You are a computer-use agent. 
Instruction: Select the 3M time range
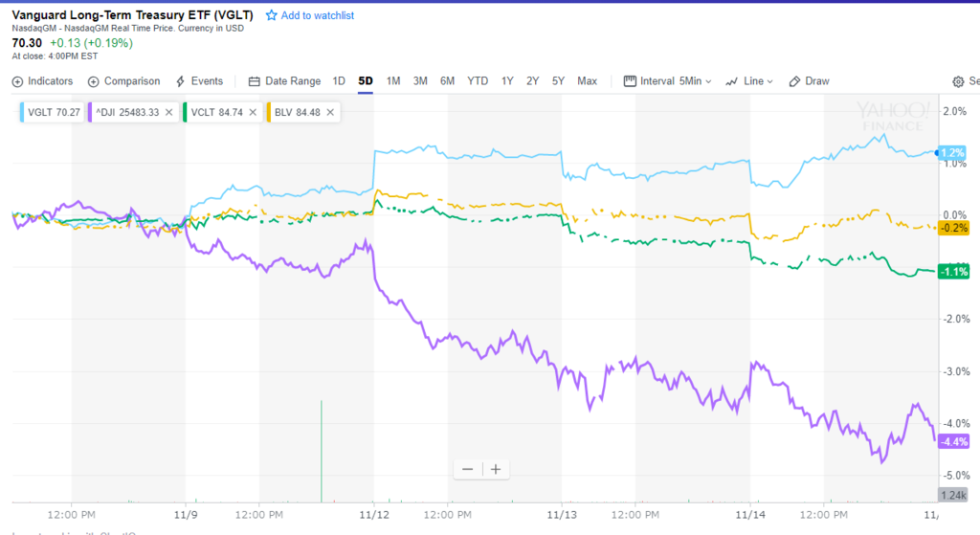(420, 81)
